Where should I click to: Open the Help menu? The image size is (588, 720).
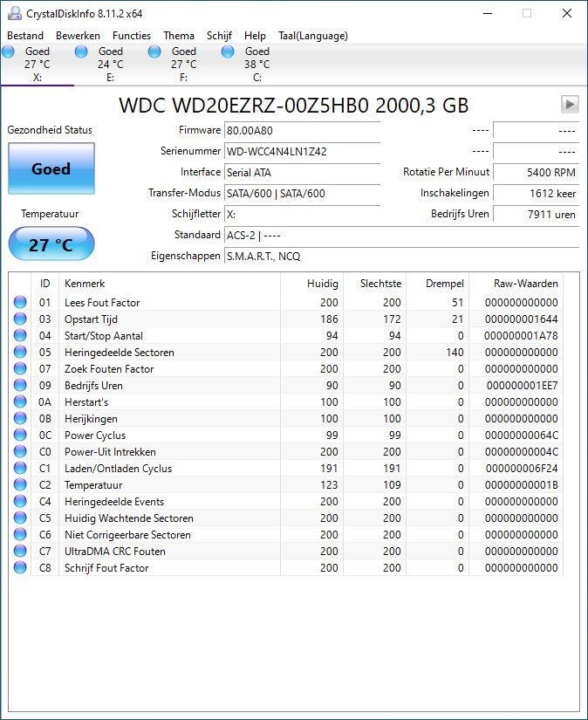point(255,36)
